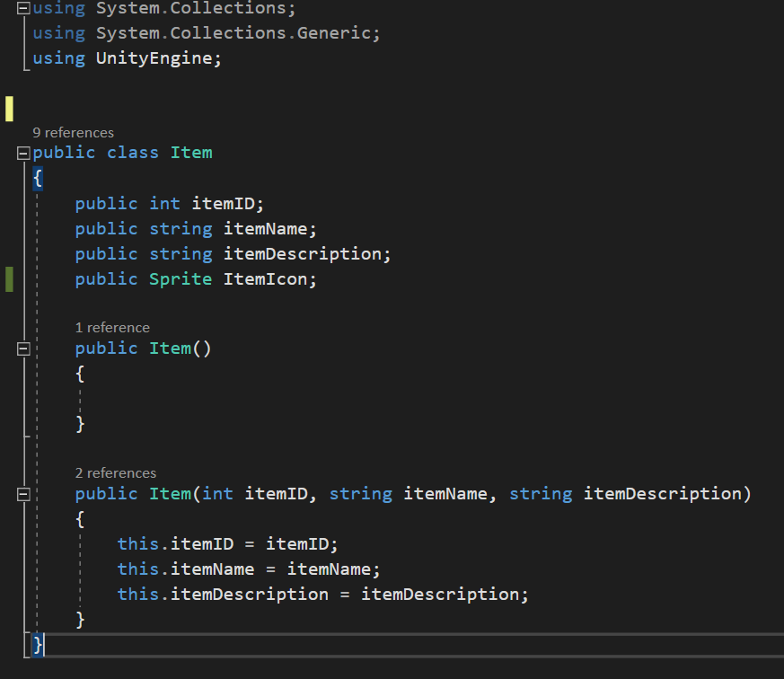Viewport: 784px width, 679px height.
Task: Collapse the using directives region
Action: click(23, 8)
